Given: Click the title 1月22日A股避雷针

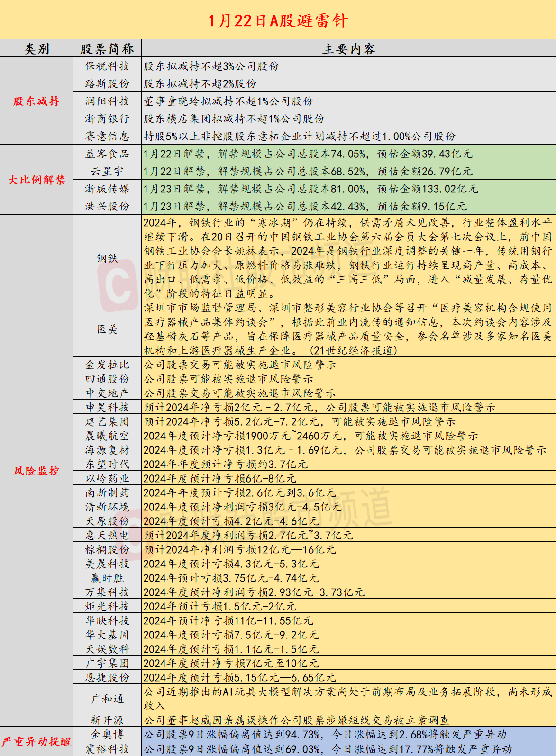Looking at the screenshot, I should pyautogui.click(x=278, y=20).
